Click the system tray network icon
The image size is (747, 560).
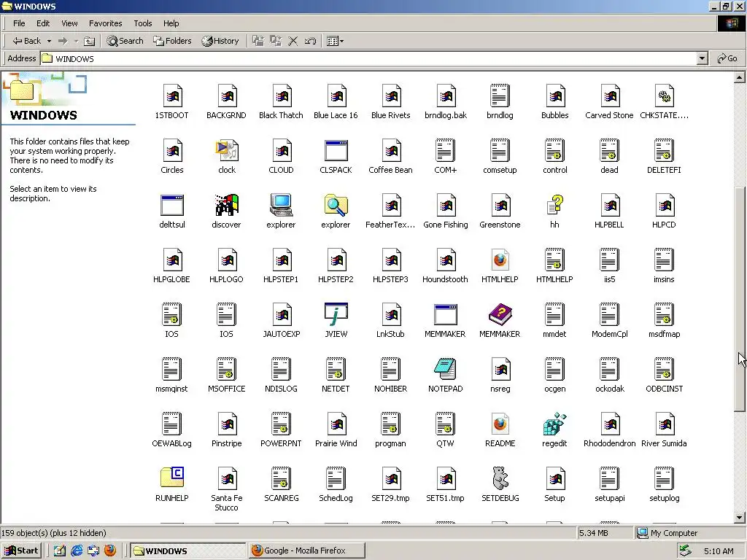tap(685, 551)
